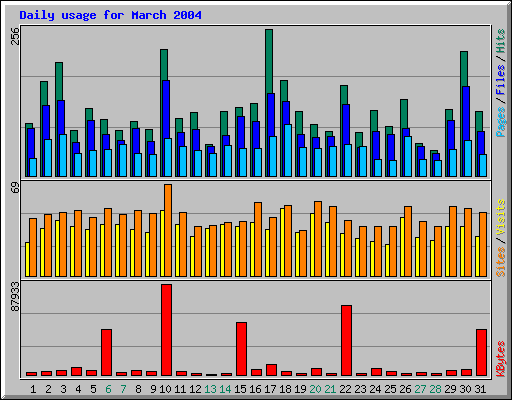Select the yellow Visits bar for day 18

tap(282, 242)
